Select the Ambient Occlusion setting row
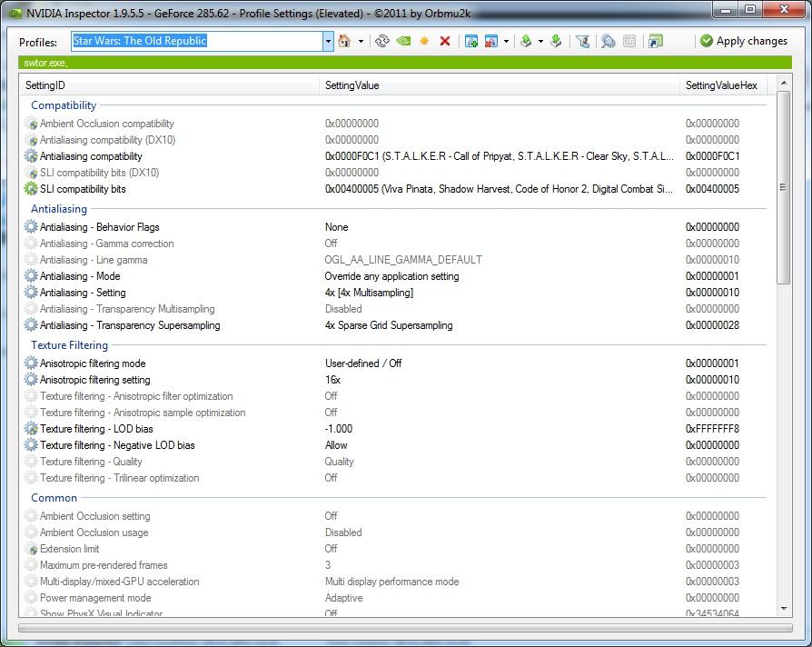 pyautogui.click(x=95, y=516)
